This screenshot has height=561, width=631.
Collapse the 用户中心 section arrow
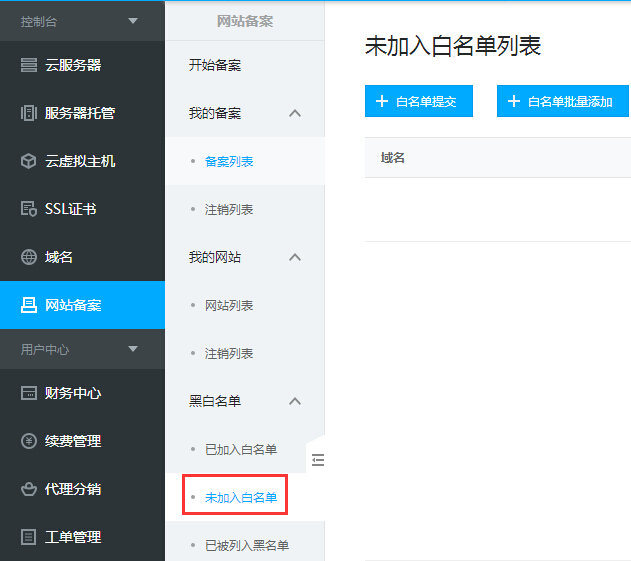(x=133, y=349)
